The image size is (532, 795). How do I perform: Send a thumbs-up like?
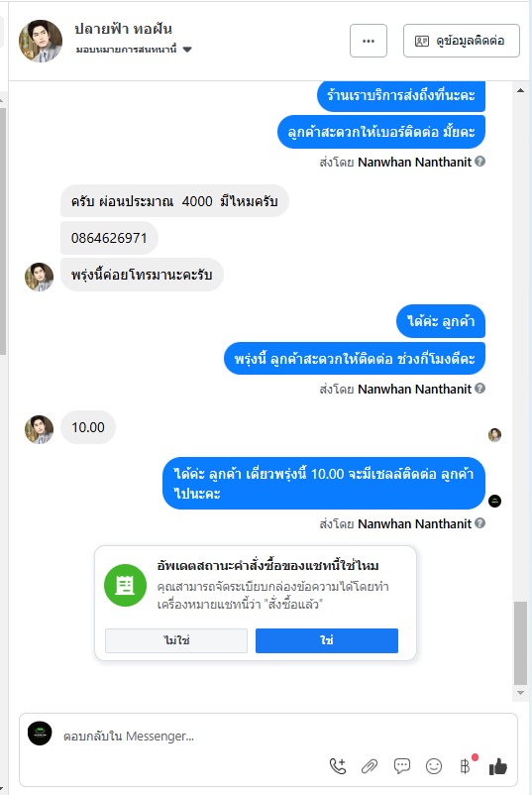click(x=498, y=766)
